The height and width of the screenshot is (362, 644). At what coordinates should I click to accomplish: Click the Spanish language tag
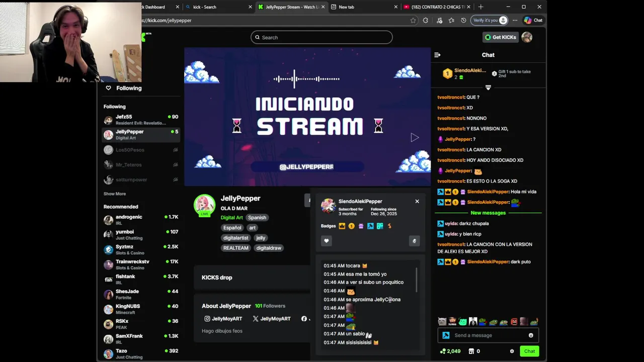click(257, 218)
